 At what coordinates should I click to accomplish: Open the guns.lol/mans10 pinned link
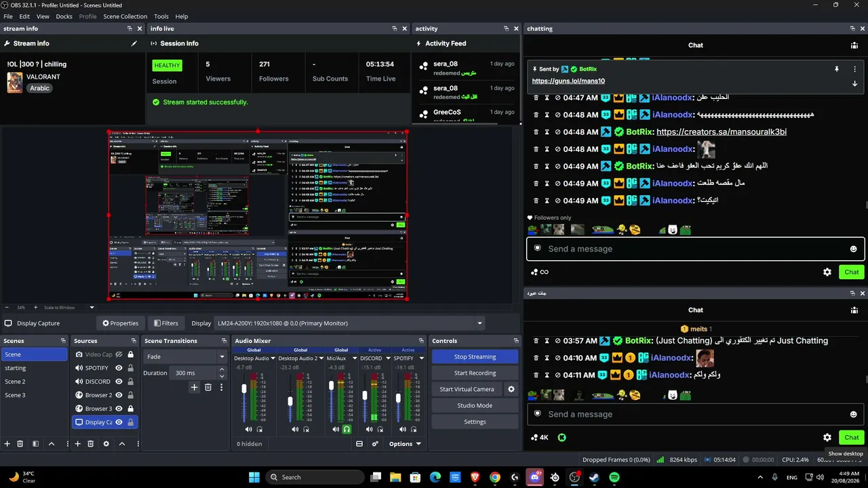tap(568, 81)
